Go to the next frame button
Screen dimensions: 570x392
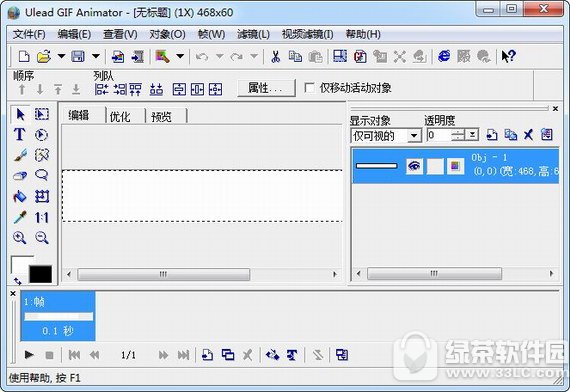click(x=164, y=355)
